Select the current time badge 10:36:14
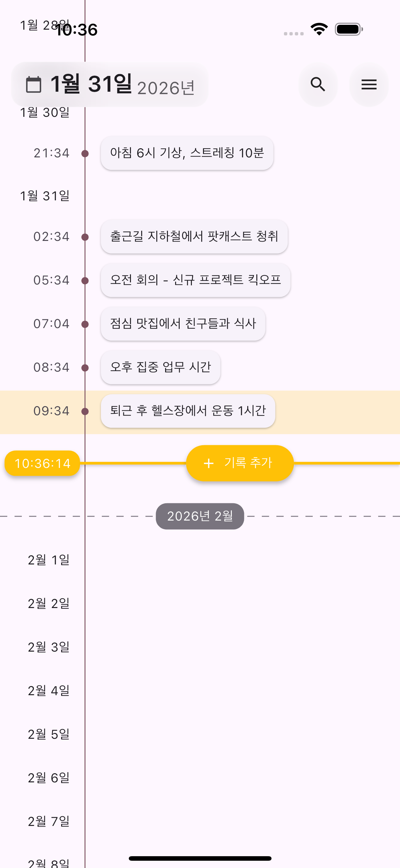Screen dimensions: 400x868 pyautogui.click(x=42, y=463)
